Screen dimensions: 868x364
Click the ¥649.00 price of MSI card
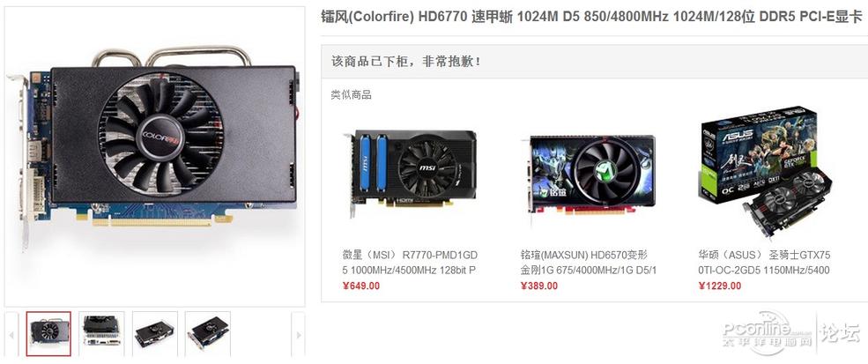point(361,286)
